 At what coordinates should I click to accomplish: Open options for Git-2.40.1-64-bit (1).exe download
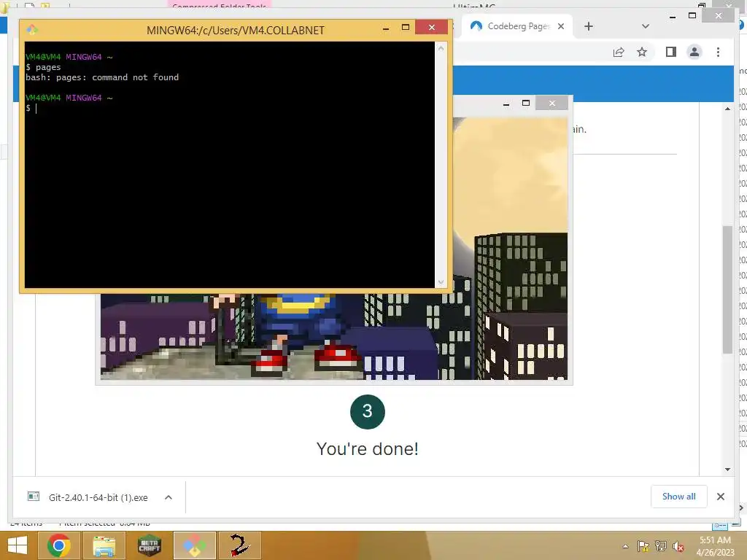(x=169, y=497)
